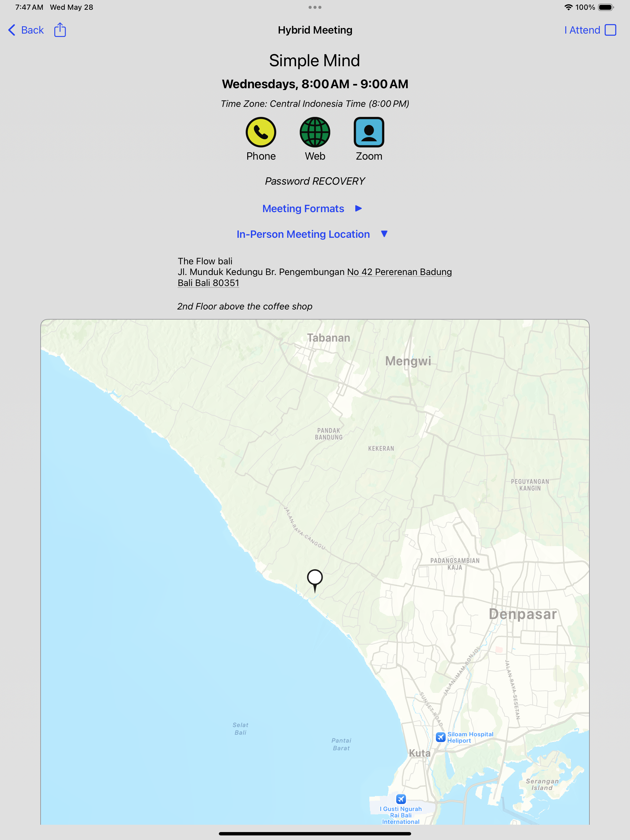
Task: Tap the Password RECOVERY text
Action: 315,181
